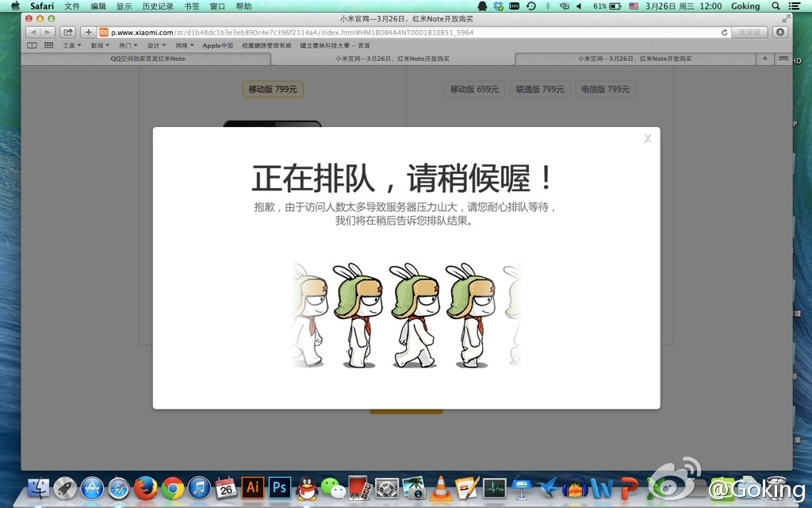The height and width of the screenshot is (508, 812).
Task: Open the 文件 menu
Action: pyautogui.click(x=72, y=6)
